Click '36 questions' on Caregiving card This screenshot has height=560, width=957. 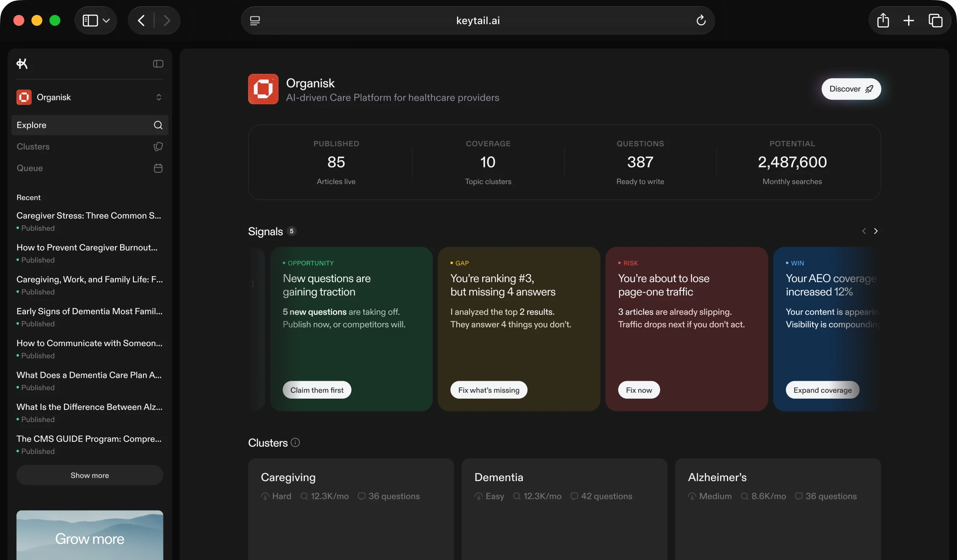[394, 496]
